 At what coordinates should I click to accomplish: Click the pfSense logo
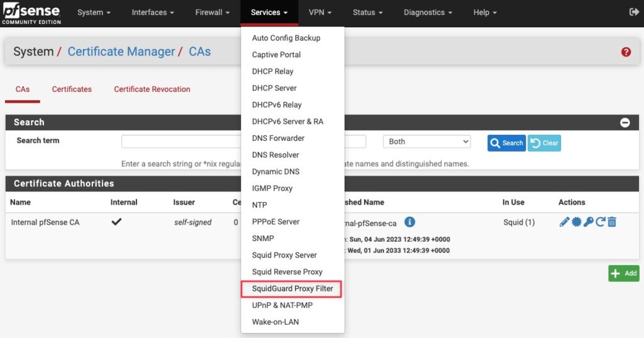pyautogui.click(x=31, y=14)
